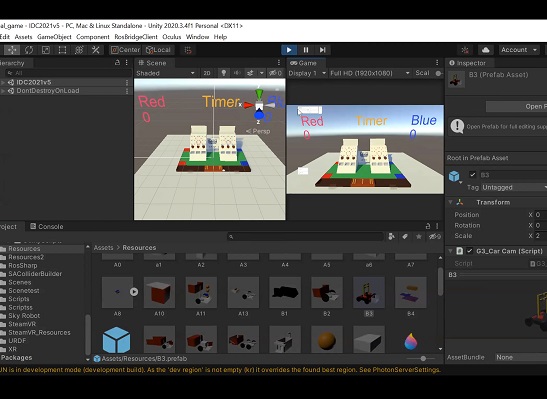Open the Account dropdown
547x399 pixels.
click(519, 50)
